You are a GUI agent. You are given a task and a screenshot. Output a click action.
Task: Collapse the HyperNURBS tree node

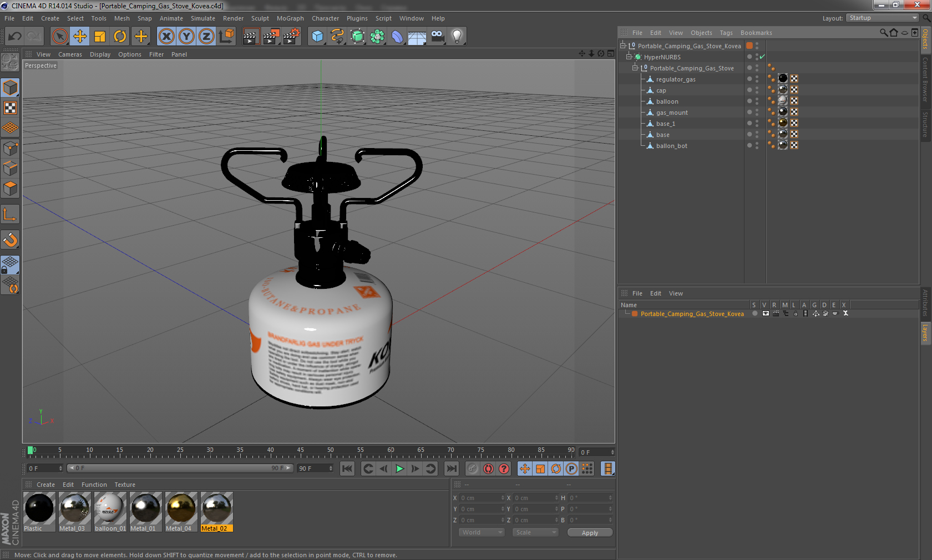point(629,57)
